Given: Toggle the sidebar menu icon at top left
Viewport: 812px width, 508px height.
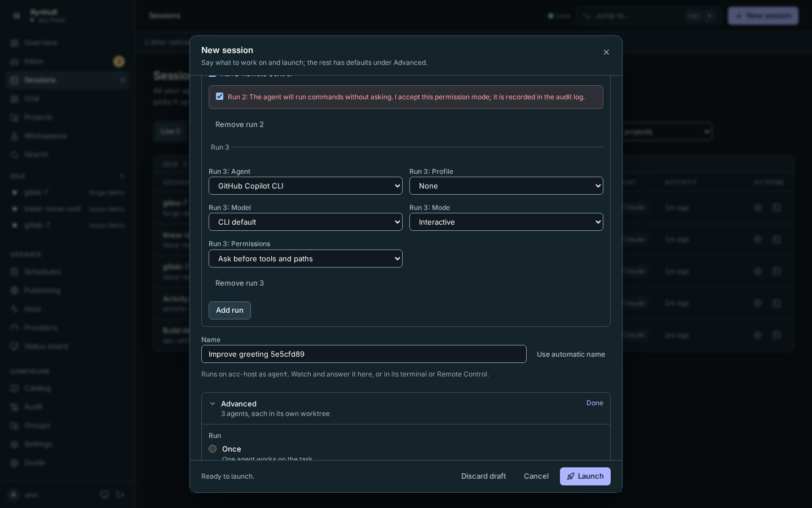Looking at the screenshot, I should click(x=16, y=16).
